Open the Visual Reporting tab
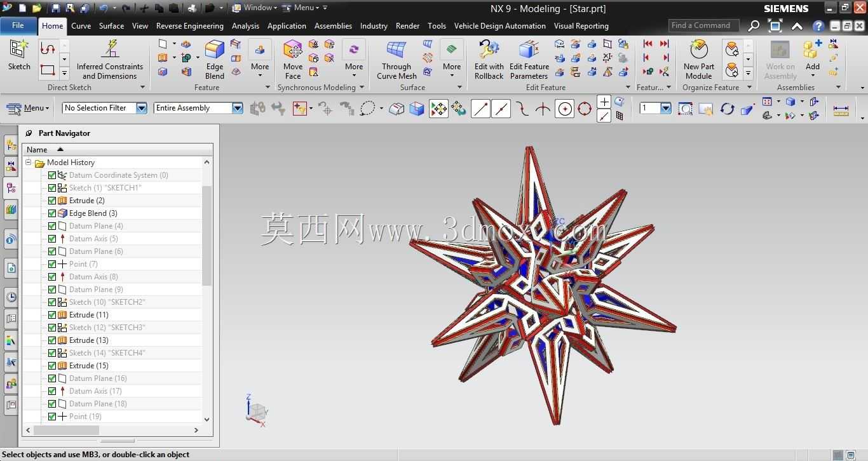 [581, 26]
